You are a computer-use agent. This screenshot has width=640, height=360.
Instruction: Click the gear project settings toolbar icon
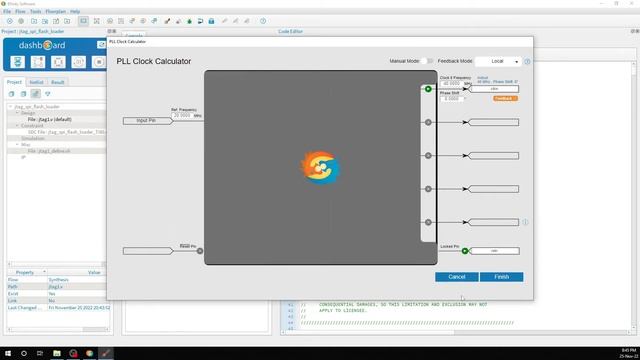[x=21, y=21]
